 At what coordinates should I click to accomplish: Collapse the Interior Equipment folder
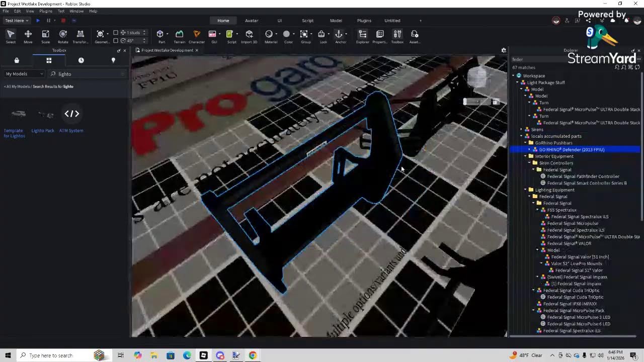click(525, 156)
